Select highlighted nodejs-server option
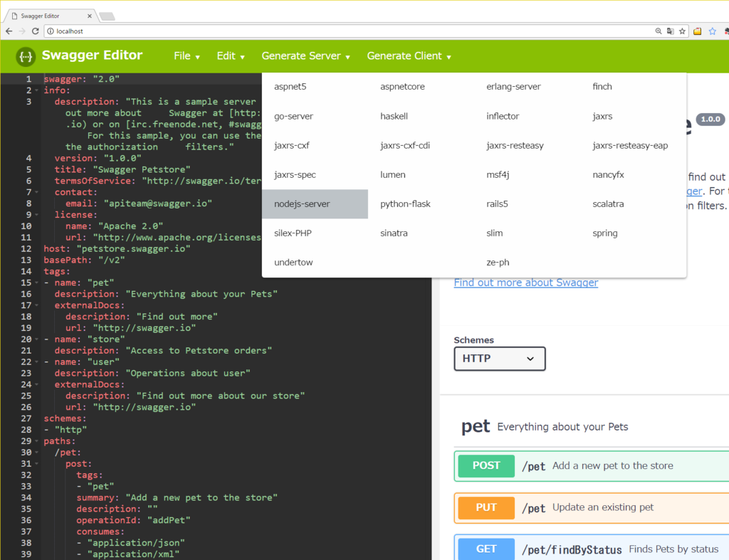The image size is (729, 560). point(315,204)
